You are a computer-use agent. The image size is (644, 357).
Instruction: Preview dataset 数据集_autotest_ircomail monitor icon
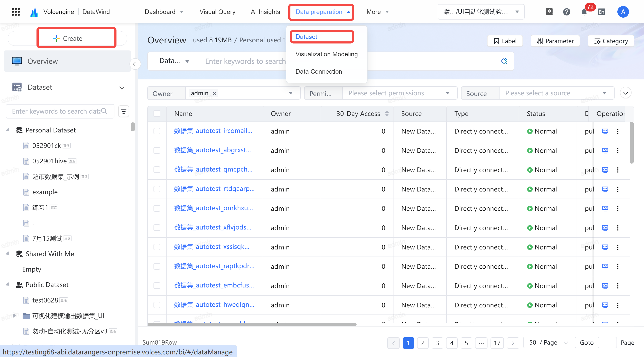(x=605, y=131)
